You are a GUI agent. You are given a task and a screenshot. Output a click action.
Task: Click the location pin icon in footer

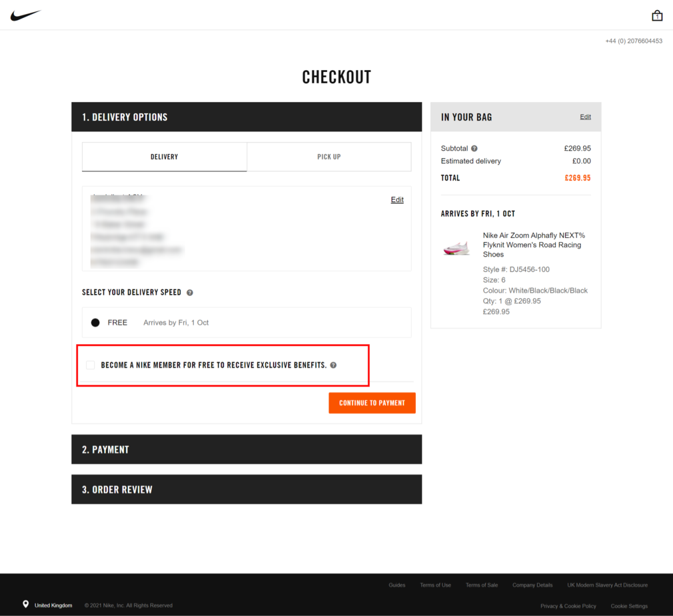[26, 605]
